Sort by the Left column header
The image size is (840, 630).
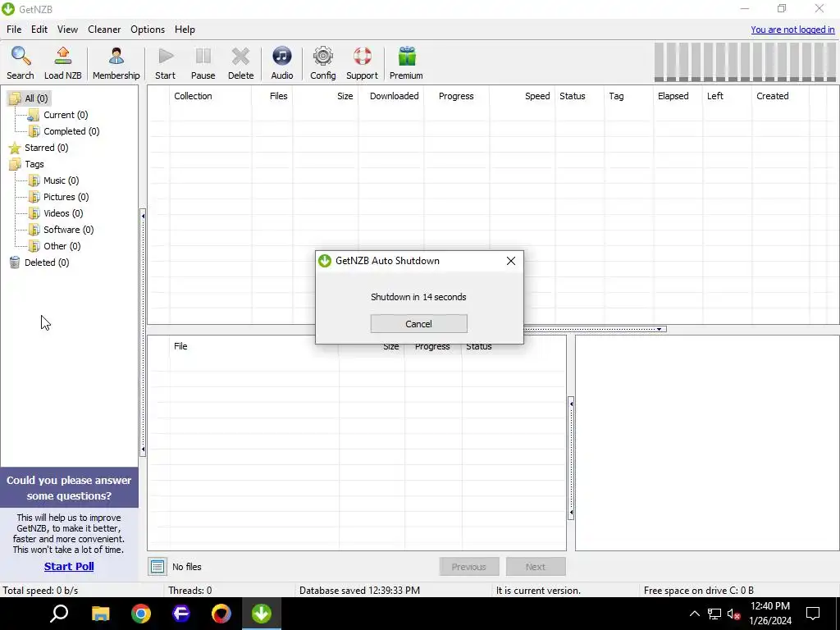pos(727,97)
